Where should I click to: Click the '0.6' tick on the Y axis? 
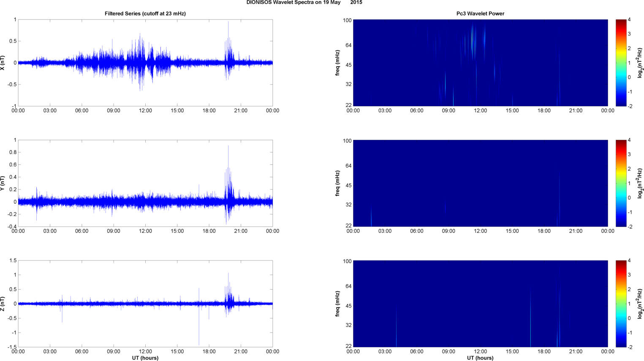click(x=13, y=165)
